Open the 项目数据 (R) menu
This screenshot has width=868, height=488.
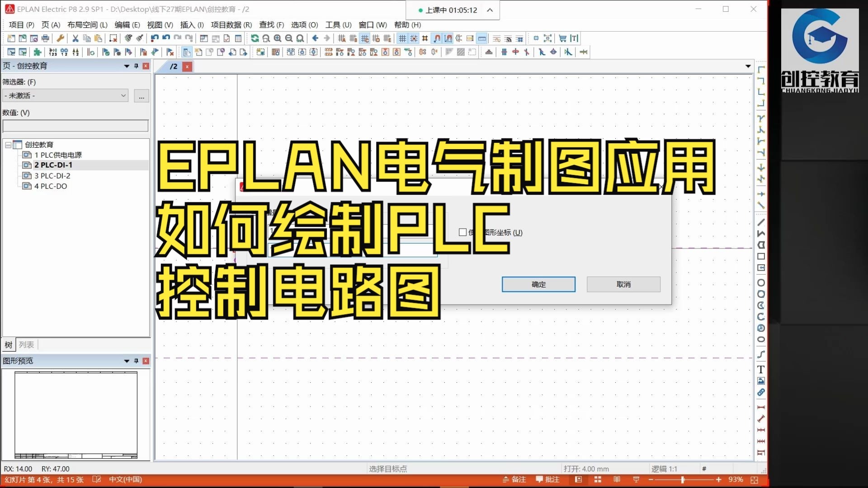click(x=232, y=25)
